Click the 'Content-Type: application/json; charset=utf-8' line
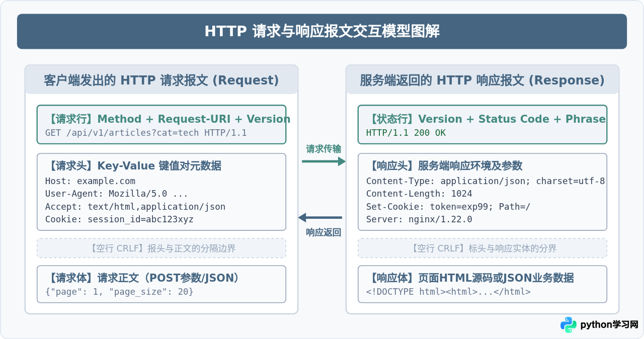The height and width of the screenshot is (339, 644). point(486,181)
